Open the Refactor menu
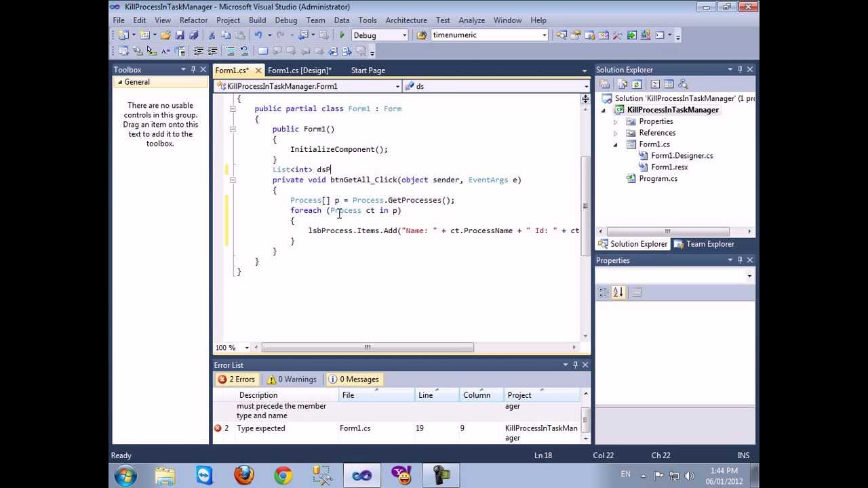 pyautogui.click(x=193, y=20)
